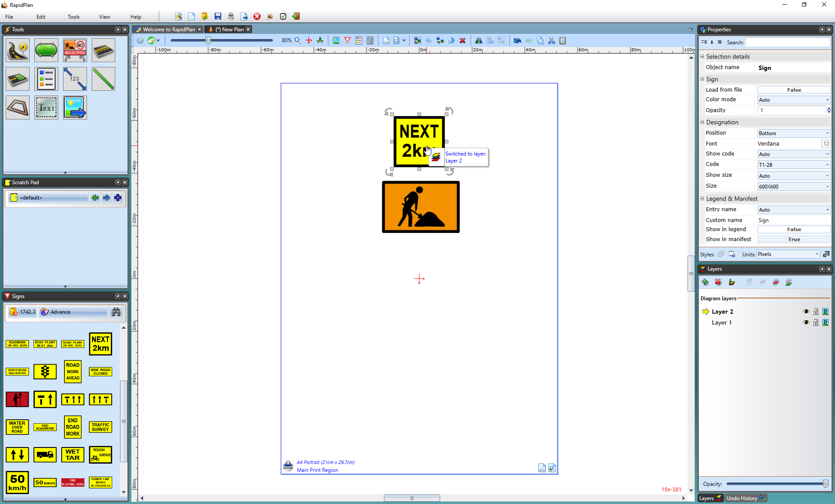Click the undo history tab
The height and width of the screenshot is (504, 835).
[x=742, y=498]
